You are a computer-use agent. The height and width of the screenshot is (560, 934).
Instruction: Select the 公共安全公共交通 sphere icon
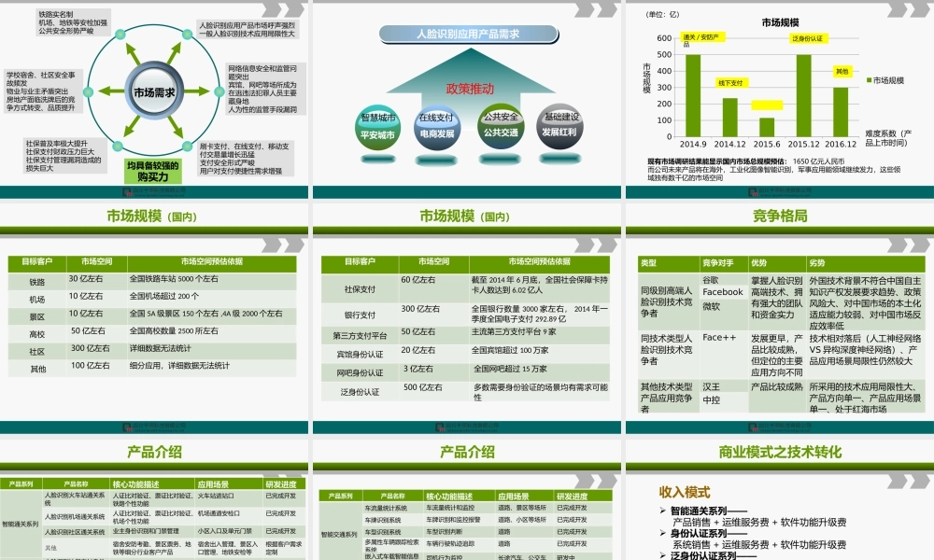(x=502, y=125)
